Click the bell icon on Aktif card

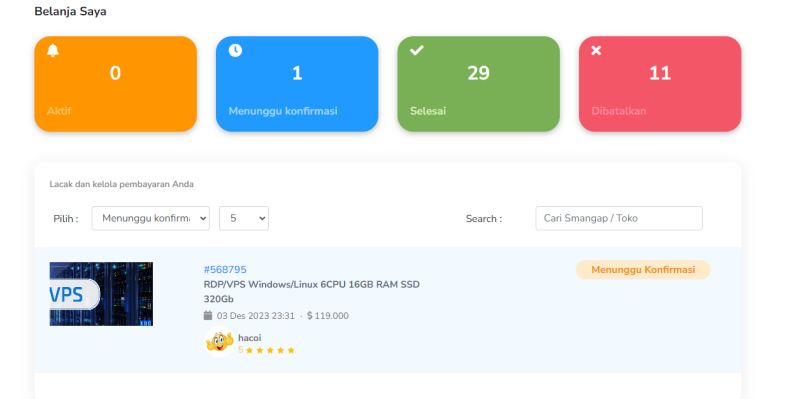pos(53,50)
